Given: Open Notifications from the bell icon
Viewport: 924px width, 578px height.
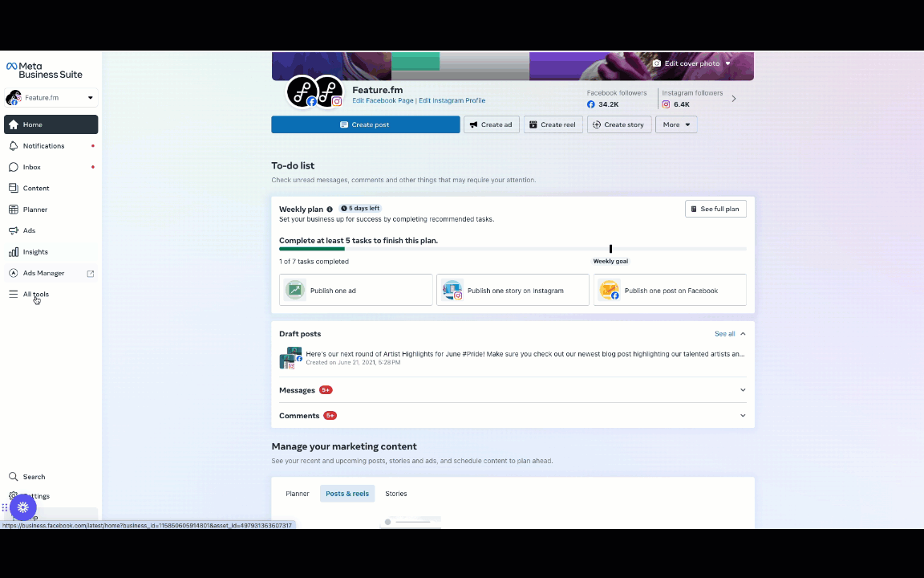Looking at the screenshot, I should [14, 145].
